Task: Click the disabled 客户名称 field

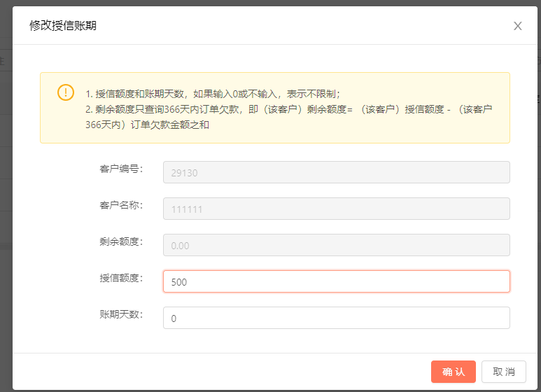Action: 337,209
